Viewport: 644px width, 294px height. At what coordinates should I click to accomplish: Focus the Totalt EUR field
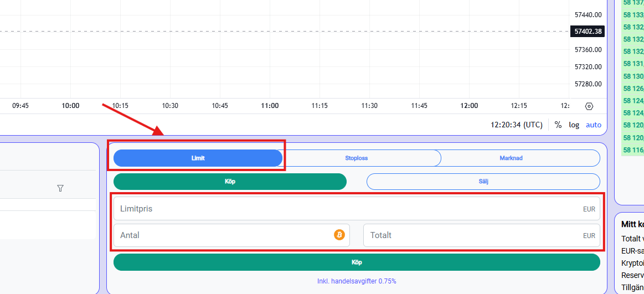(x=482, y=235)
